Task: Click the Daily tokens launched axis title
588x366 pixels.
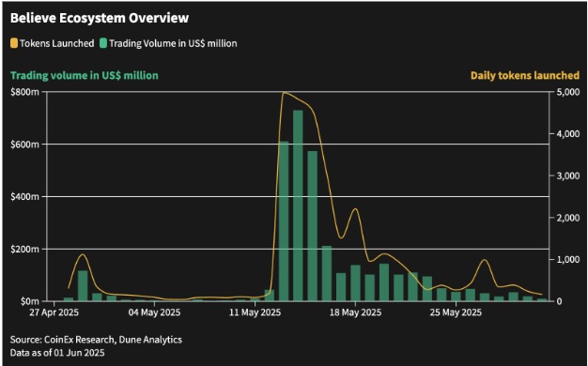Action: tap(525, 76)
